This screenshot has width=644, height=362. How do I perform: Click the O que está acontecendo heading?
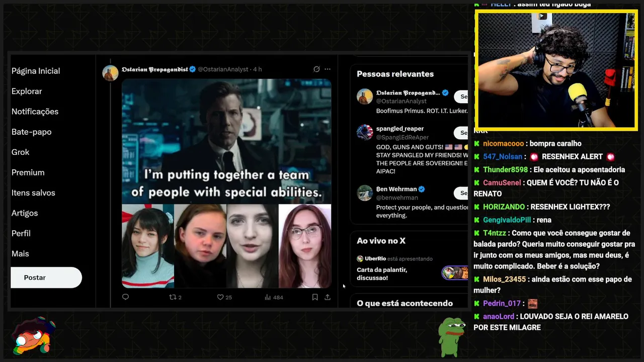click(405, 303)
